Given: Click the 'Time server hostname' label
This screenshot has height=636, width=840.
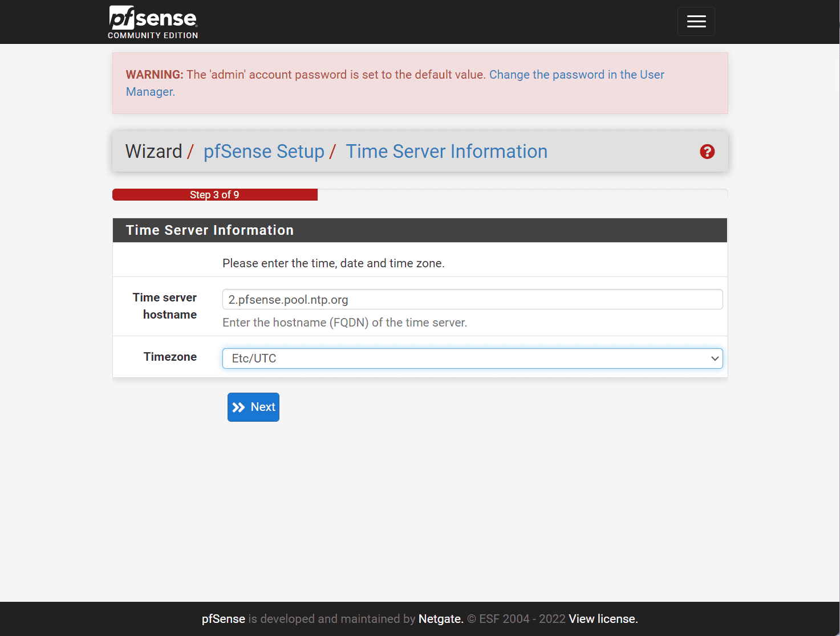Looking at the screenshot, I should tap(165, 306).
